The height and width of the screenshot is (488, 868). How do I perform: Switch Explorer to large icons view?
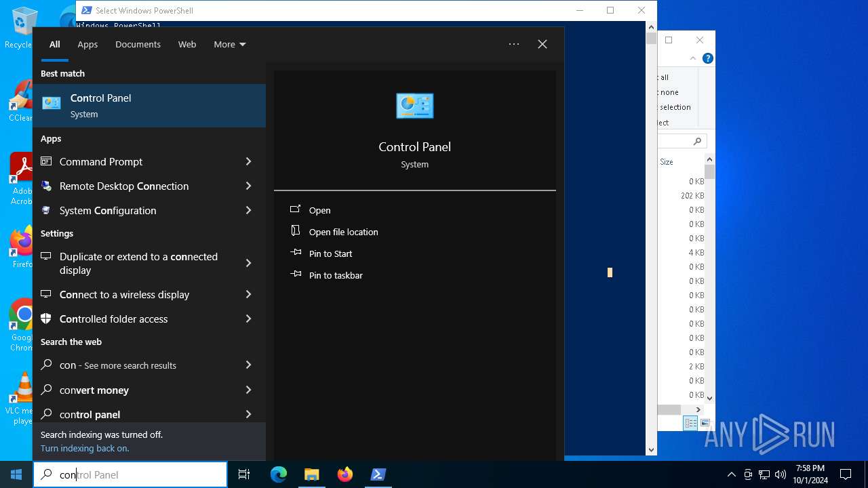tap(705, 423)
